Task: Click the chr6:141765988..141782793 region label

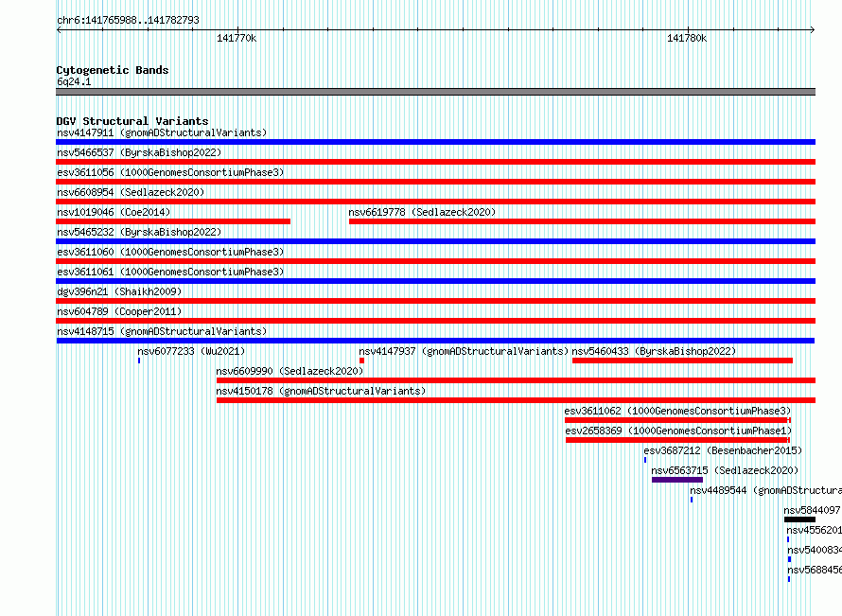Action: (128, 21)
